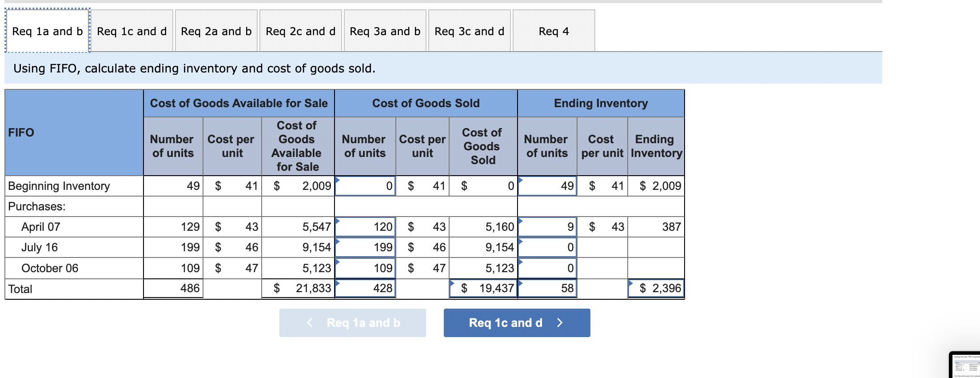Edit July 16 ending inventory units field
This screenshot has height=378, width=980.
(547, 247)
